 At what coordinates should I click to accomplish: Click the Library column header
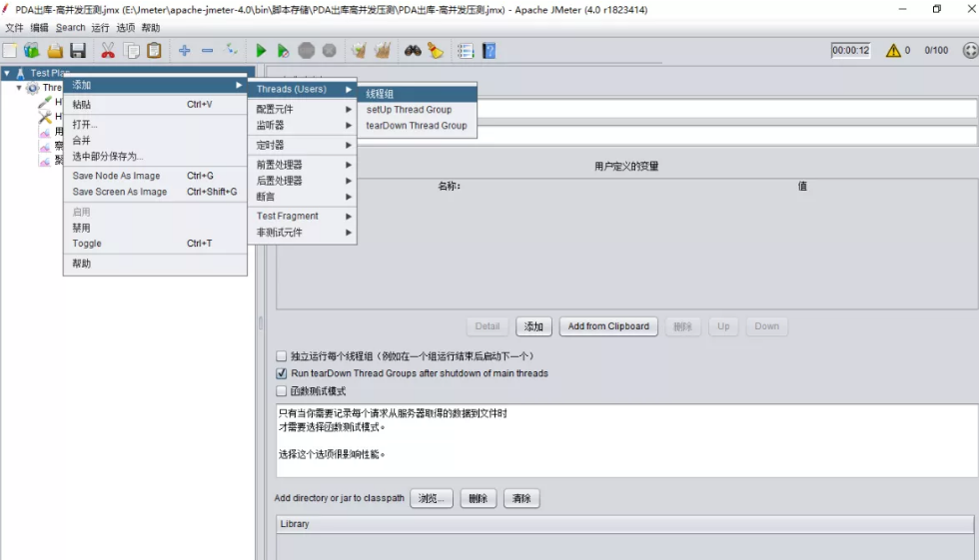point(625,524)
